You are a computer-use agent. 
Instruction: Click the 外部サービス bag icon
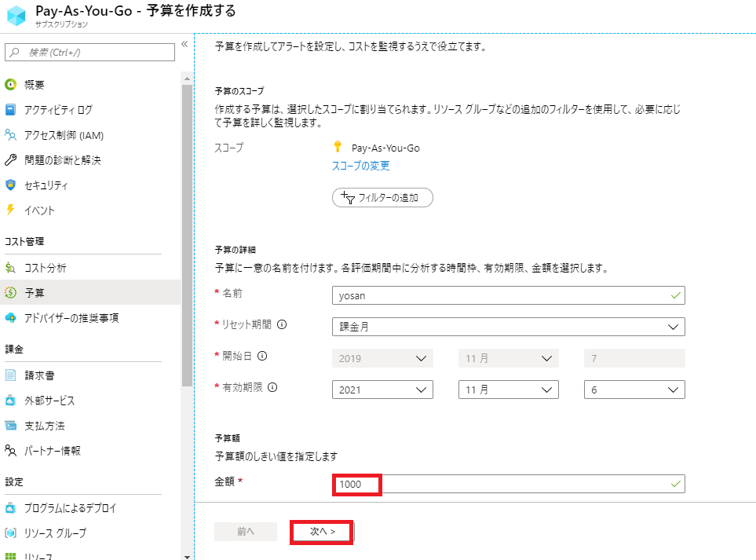click(x=11, y=401)
